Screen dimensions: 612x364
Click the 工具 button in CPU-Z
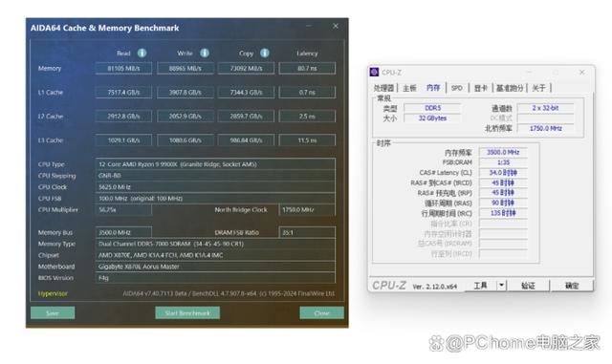[480, 286]
